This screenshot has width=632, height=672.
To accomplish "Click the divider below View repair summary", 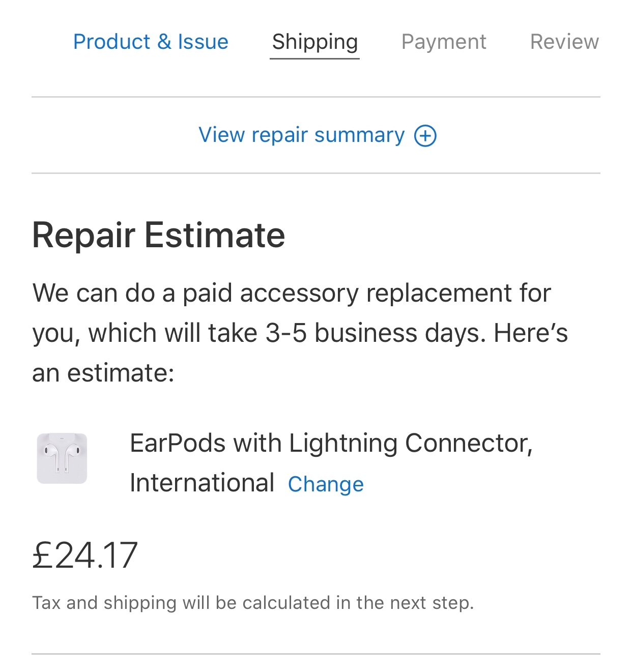I will tap(315, 173).
